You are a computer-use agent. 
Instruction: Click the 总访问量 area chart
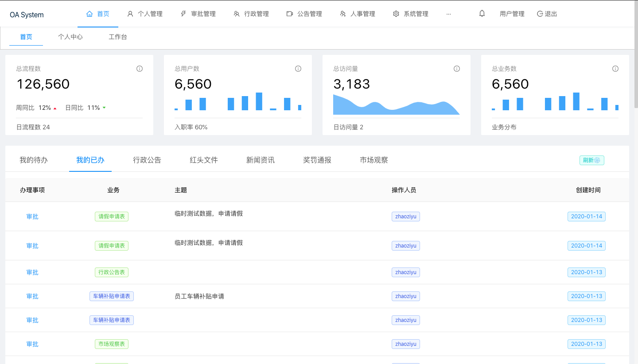pos(397,105)
